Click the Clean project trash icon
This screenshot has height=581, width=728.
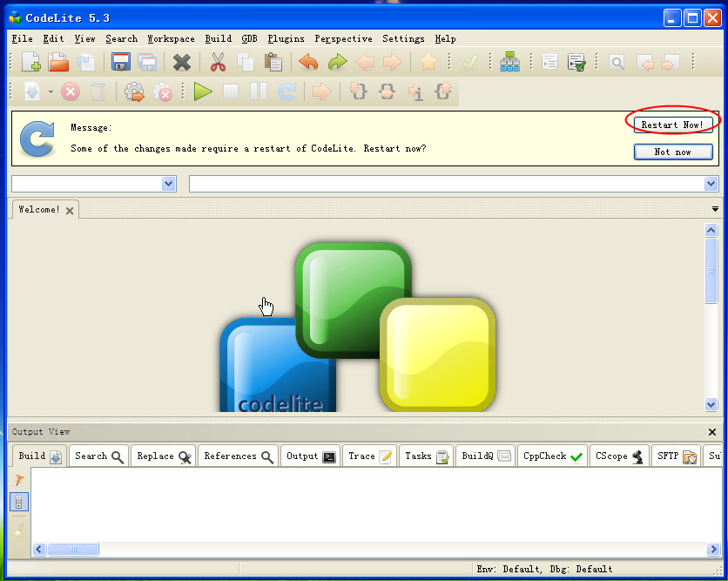(98, 91)
